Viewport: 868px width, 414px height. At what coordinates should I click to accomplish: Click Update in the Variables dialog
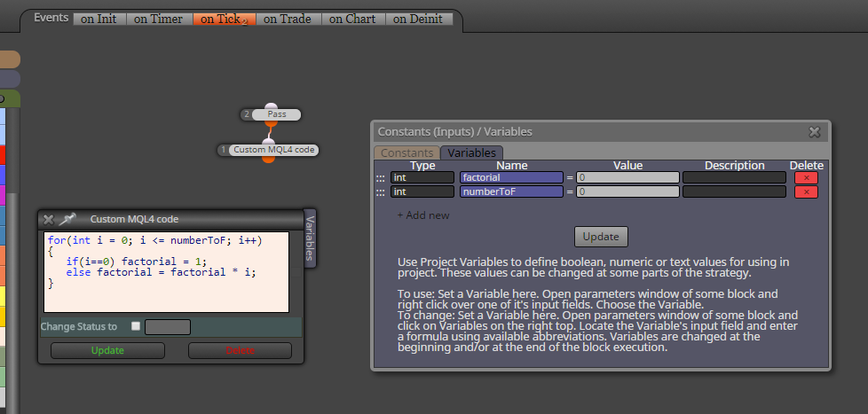[601, 237]
